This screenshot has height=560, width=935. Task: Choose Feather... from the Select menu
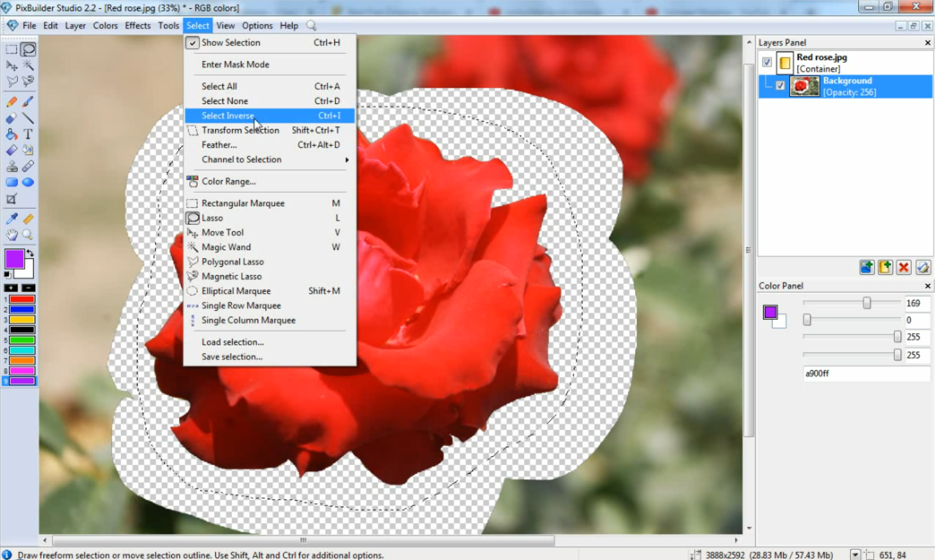[x=219, y=145]
